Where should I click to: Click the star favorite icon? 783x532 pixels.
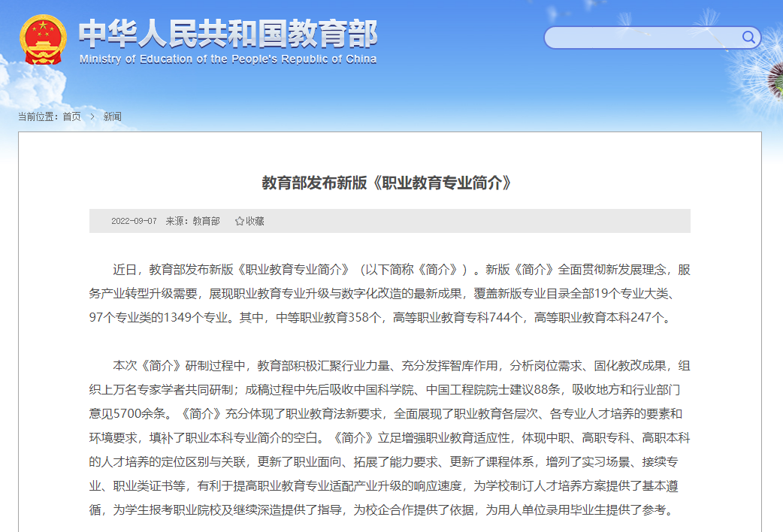pyautogui.click(x=240, y=222)
